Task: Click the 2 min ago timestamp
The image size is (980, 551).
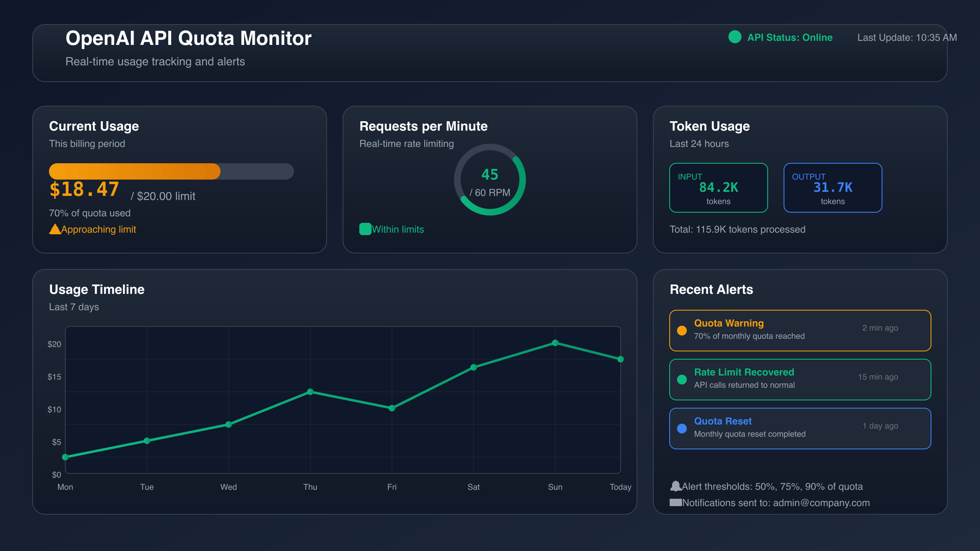Action: [x=880, y=328]
